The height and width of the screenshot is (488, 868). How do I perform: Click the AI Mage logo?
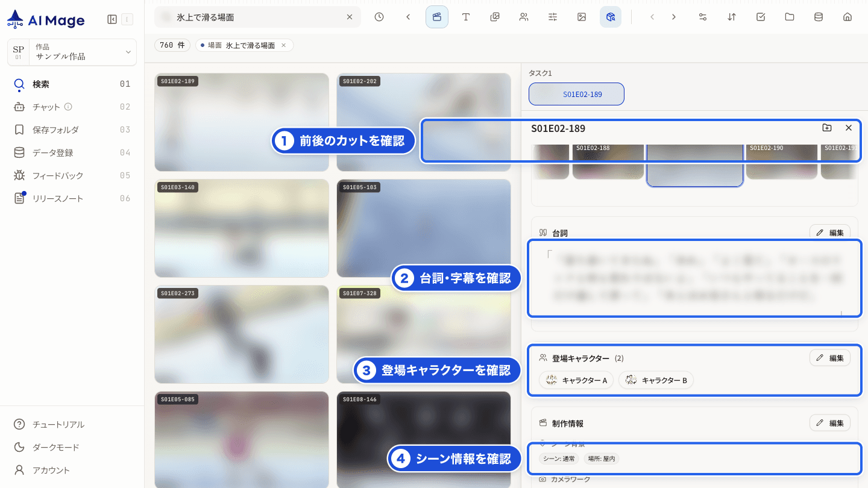click(46, 20)
